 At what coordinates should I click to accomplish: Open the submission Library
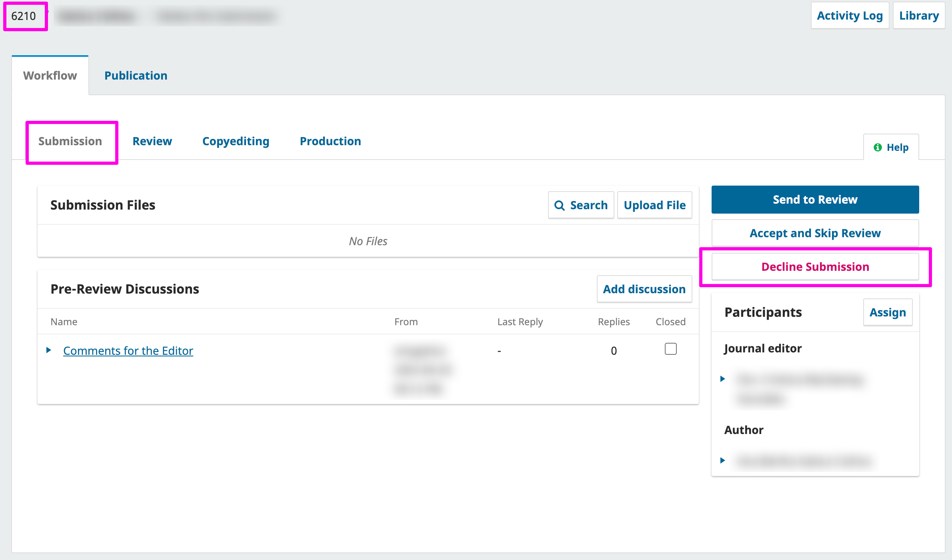click(919, 16)
